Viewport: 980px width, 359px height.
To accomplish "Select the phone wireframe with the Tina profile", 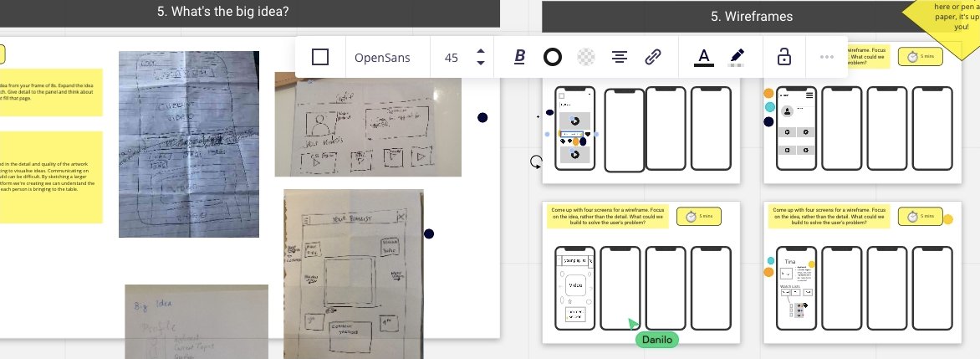I will pyautogui.click(x=796, y=289).
